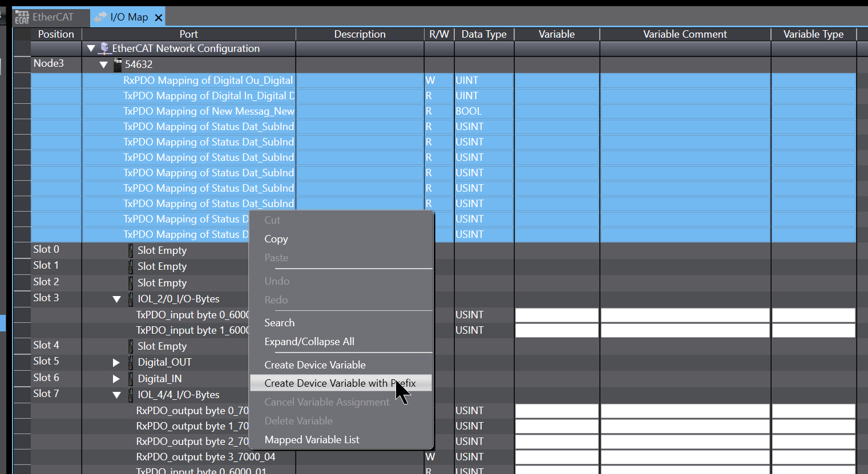Click Variable field for TxPDO_input byte 1_6000
Image resolution: width=868 pixels, height=474 pixels.
pos(557,330)
